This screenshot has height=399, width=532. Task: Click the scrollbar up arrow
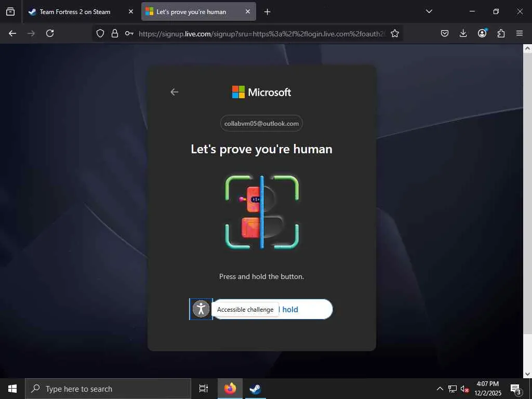[x=527, y=48]
